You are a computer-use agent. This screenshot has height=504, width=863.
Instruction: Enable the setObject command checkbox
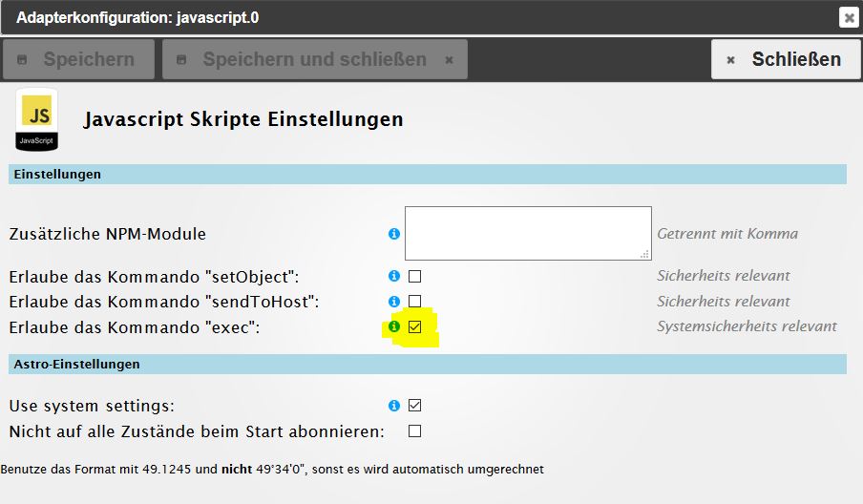[415, 276]
